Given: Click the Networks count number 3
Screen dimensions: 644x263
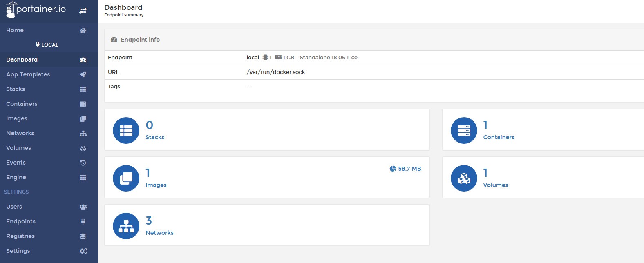Looking at the screenshot, I should click(149, 221).
